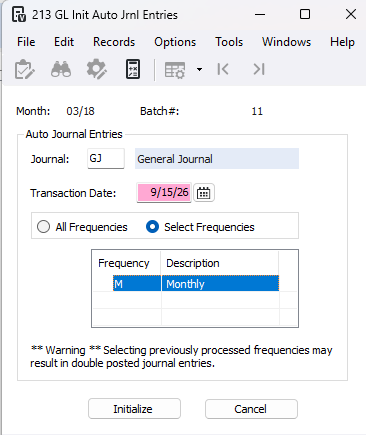
Task: Open the Records menu
Action: 114,42
